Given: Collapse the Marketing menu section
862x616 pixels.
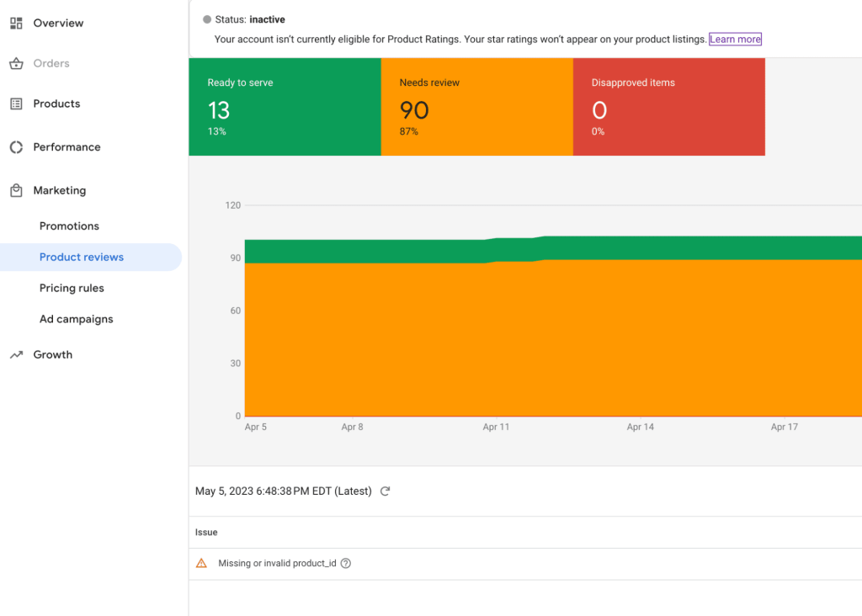Looking at the screenshot, I should pos(60,191).
